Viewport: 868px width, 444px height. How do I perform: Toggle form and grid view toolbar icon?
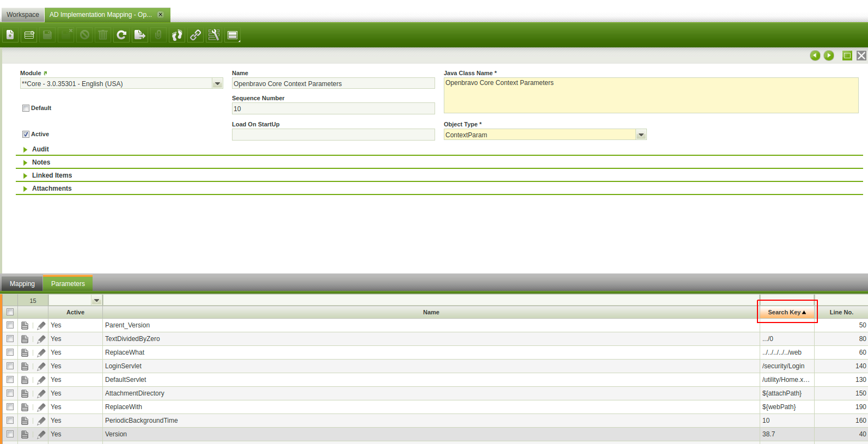(x=233, y=35)
